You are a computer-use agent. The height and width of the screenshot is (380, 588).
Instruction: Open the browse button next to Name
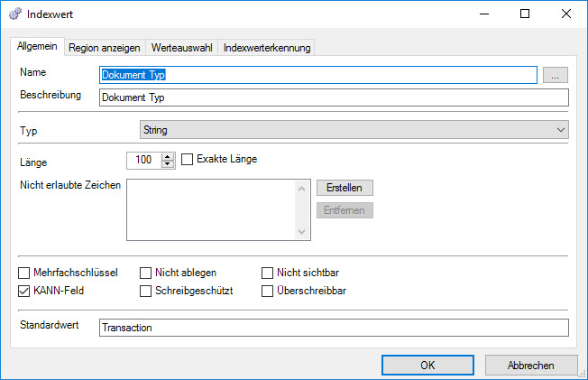click(556, 75)
